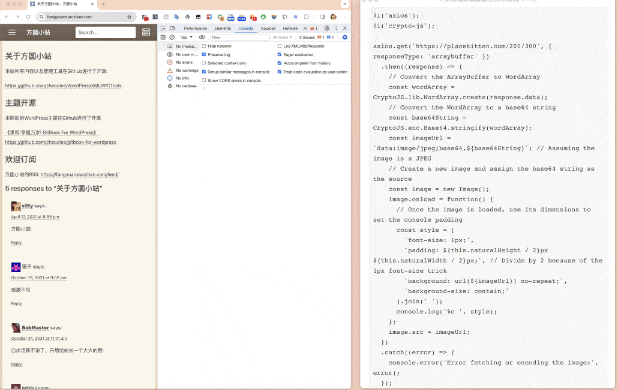Enable Log XMLHttpRequests checkbox

pos(279,46)
